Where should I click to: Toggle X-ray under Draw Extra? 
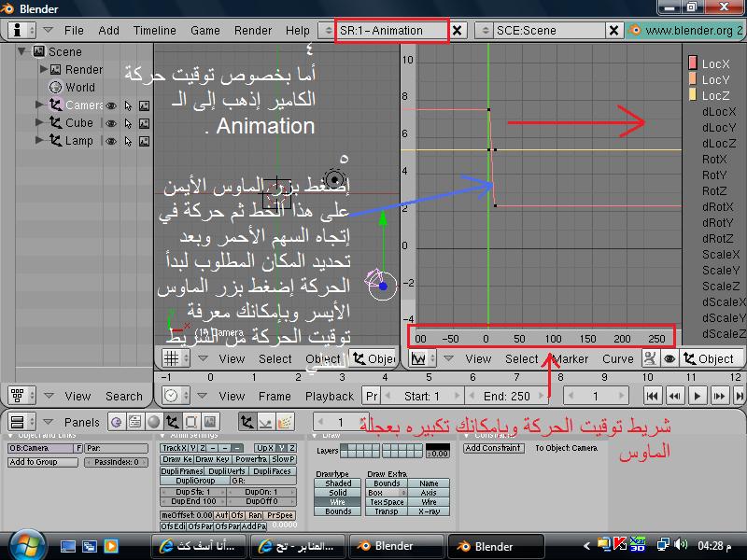(429, 511)
